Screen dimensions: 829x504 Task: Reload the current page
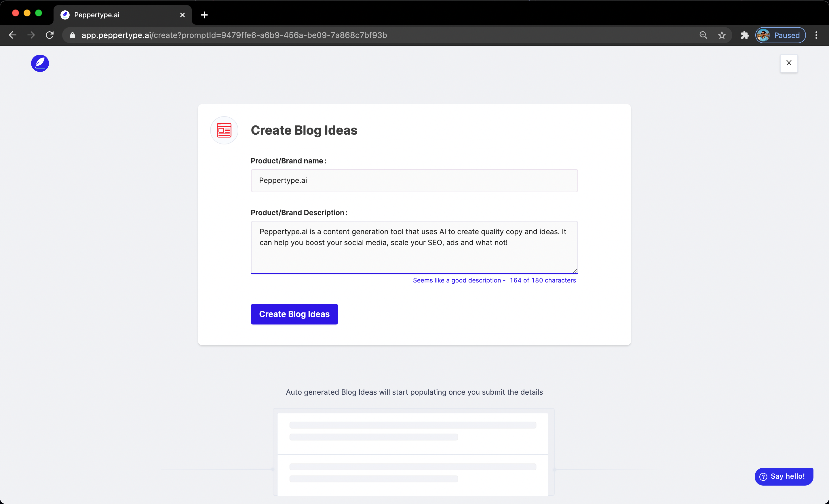click(49, 35)
